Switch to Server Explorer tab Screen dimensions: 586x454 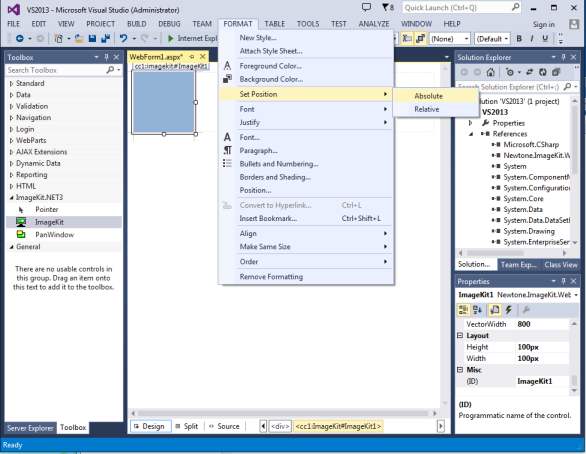coord(30,428)
